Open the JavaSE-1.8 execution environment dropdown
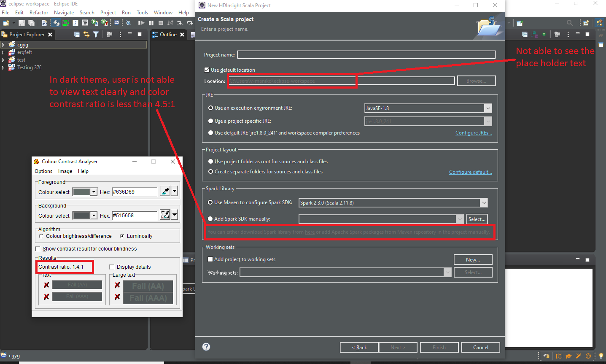Image resolution: width=606 pixels, height=364 pixels. click(x=488, y=108)
